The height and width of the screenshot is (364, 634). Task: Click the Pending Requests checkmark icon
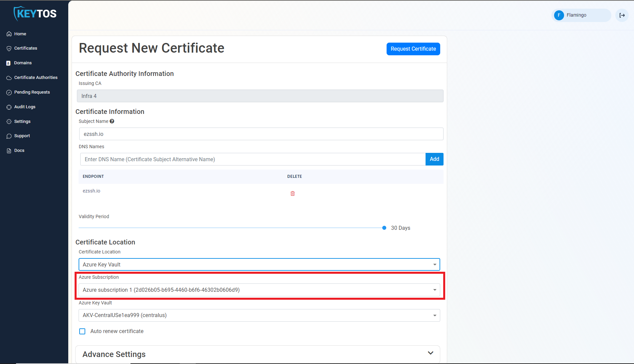pos(9,92)
